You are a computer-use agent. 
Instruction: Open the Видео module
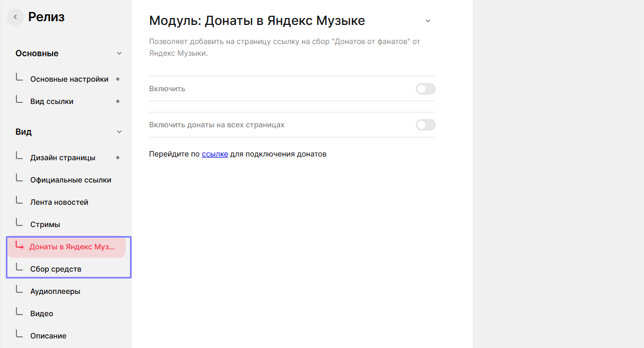(x=42, y=314)
